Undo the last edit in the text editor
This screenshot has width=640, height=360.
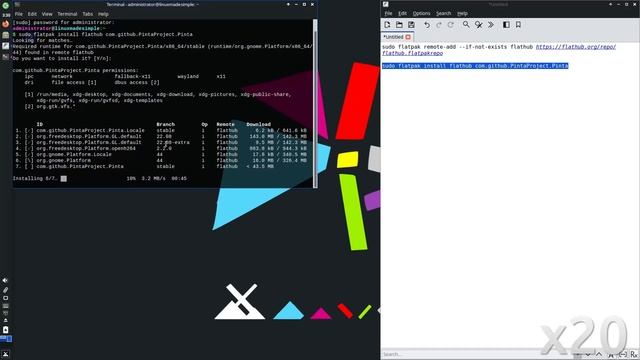[427, 25]
